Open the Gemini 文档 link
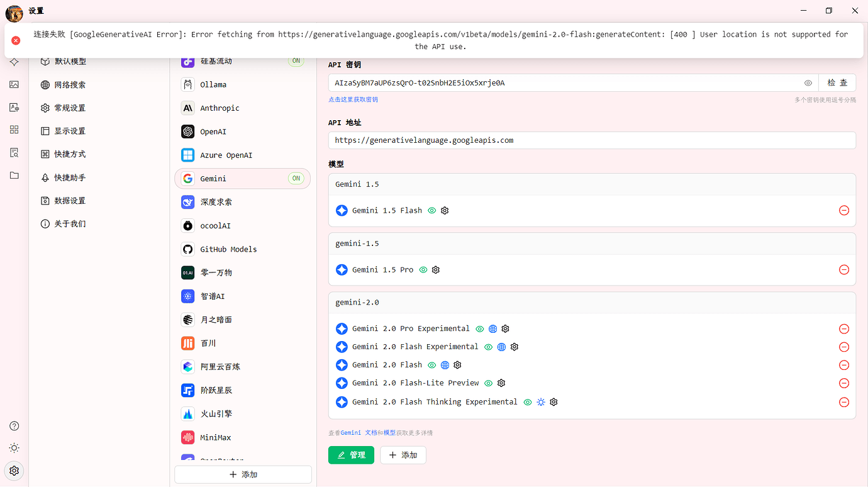This screenshot has width=868, height=487. (359, 433)
